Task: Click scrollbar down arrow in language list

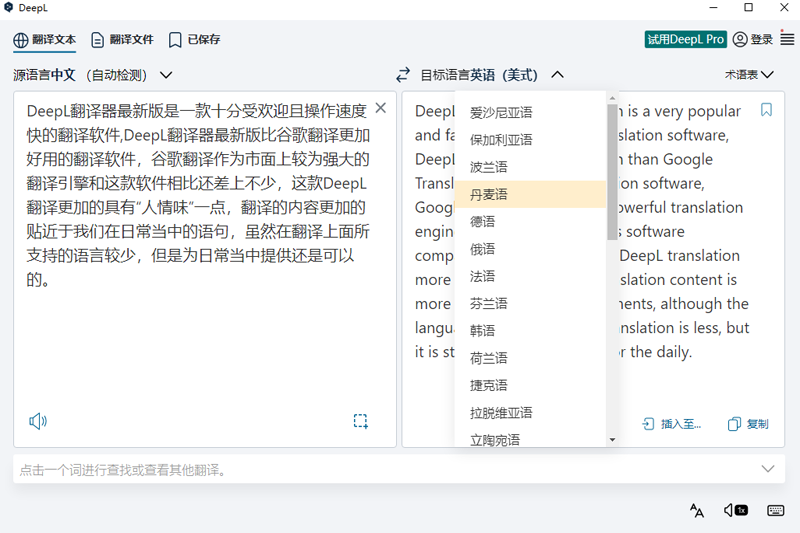Action: click(x=612, y=440)
